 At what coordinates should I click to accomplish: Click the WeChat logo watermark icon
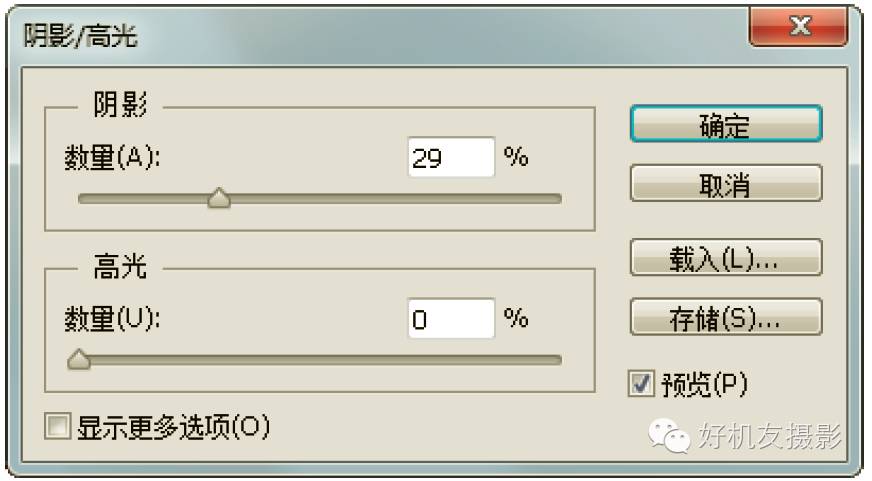pyautogui.click(x=669, y=435)
